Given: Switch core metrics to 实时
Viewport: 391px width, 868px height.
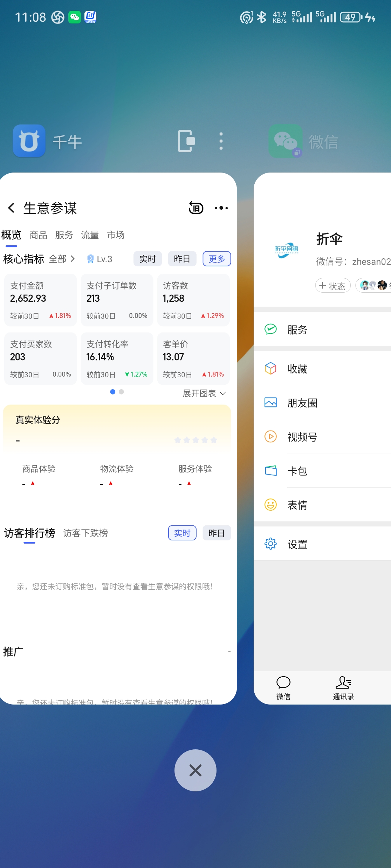Looking at the screenshot, I should [148, 259].
